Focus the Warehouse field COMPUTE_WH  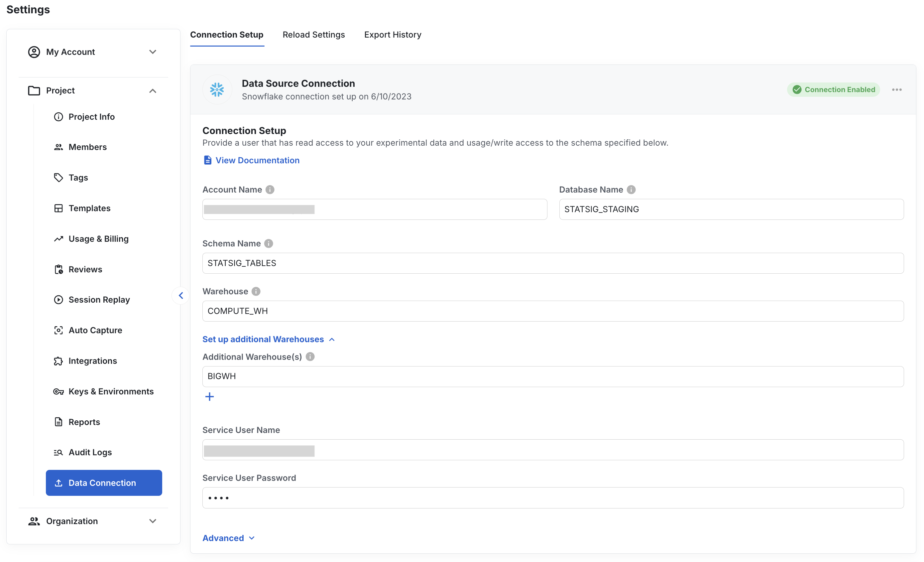point(553,311)
